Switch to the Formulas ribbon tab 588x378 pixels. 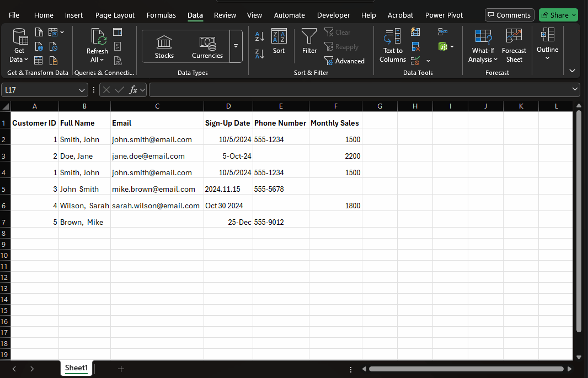coord(161,15)
